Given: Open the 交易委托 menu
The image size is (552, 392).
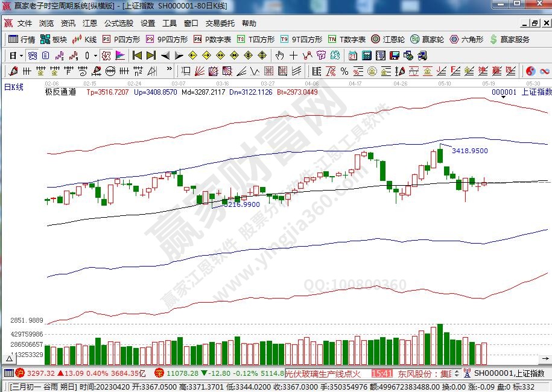Looking at the screenshot, I should tap(220, 24).
